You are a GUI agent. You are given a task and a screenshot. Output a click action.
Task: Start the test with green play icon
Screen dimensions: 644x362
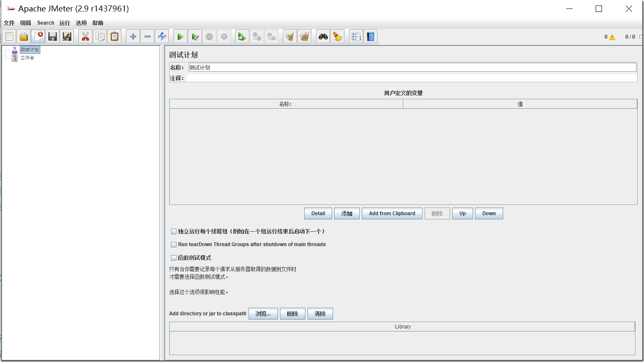click(181, 36)
